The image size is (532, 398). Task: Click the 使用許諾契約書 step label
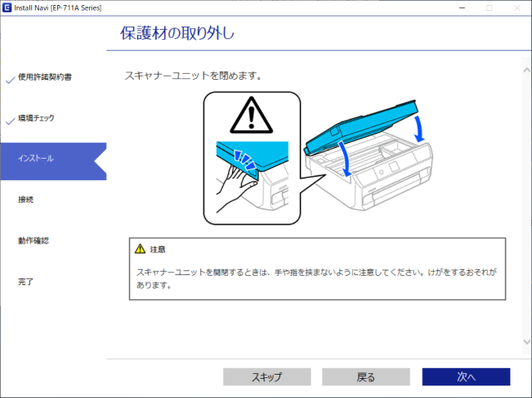point(45,77)
